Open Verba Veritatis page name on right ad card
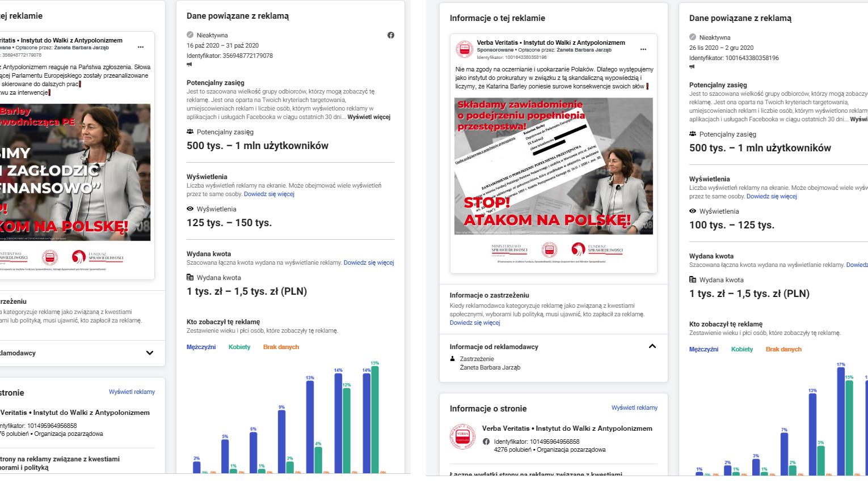 tap(551, 43)
